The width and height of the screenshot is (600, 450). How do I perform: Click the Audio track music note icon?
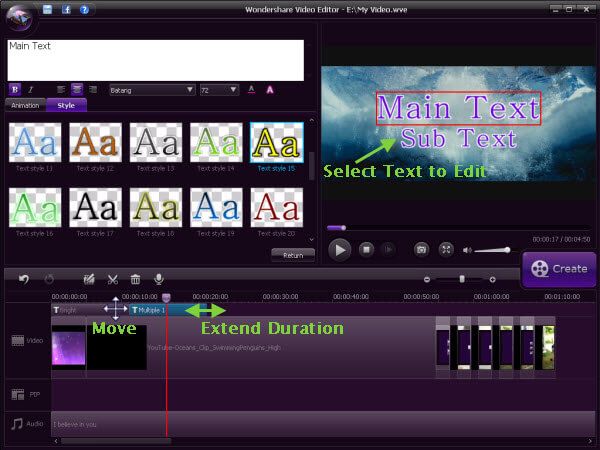pyautogui.click(x=17, y=424)
